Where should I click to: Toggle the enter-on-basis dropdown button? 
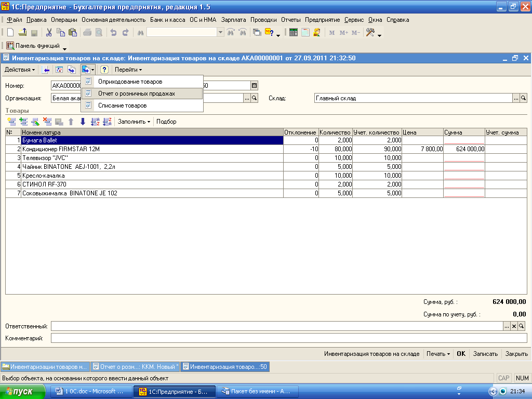coord(88,70)
